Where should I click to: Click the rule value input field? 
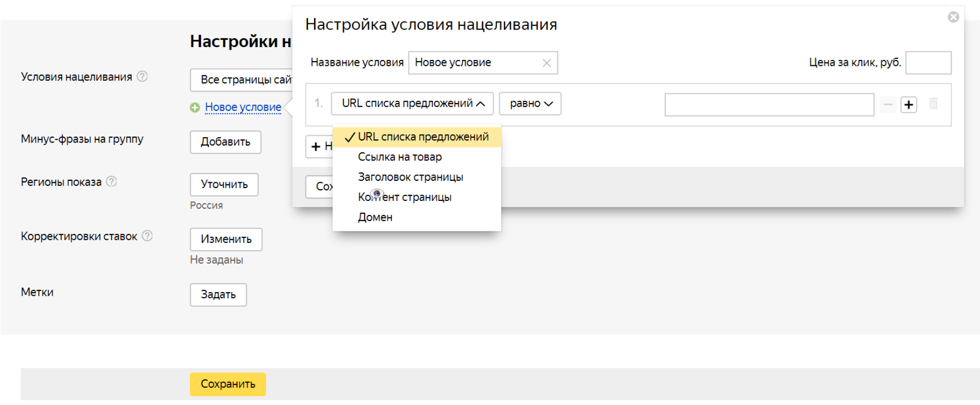769,105
